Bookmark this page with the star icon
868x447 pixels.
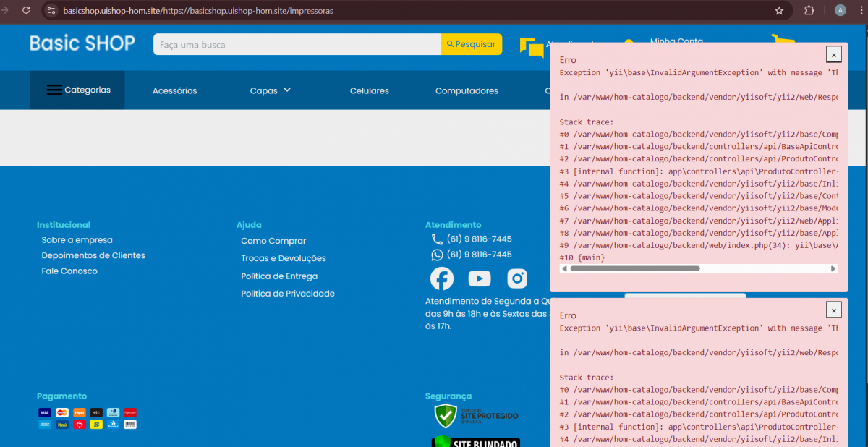tap(779, 11)
